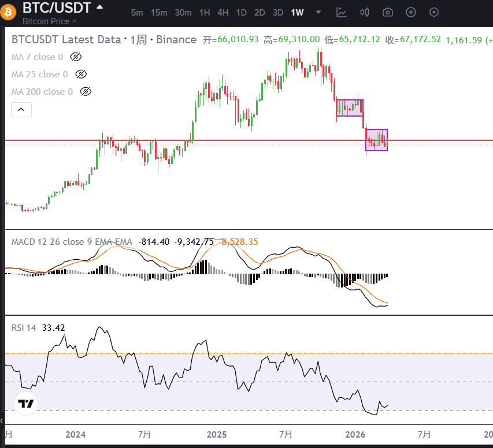This screenshot has width=493, height=448.
Task: Open the BTC/USDT pair selector arrow
Action: tap(99, 7)
